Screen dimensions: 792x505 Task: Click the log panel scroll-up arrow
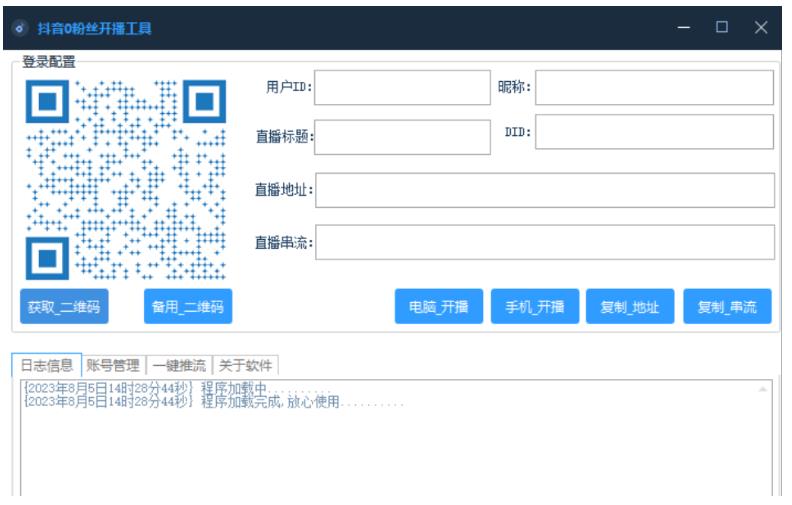[764, 388]
